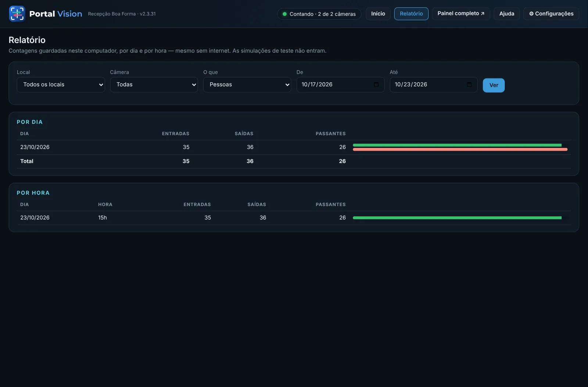Click the 'POR DIA' section heading

tap(30, 122)
